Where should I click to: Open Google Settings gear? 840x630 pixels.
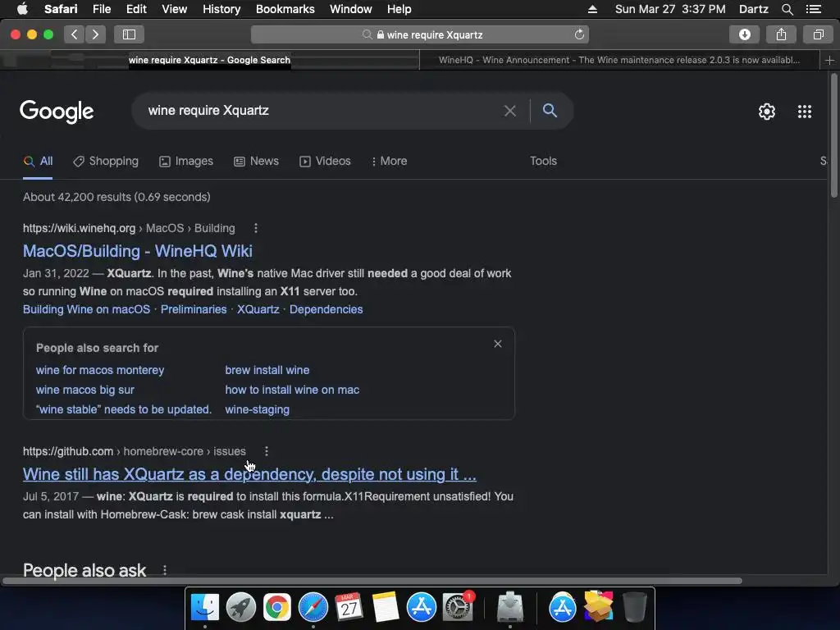tap(767, 112)
